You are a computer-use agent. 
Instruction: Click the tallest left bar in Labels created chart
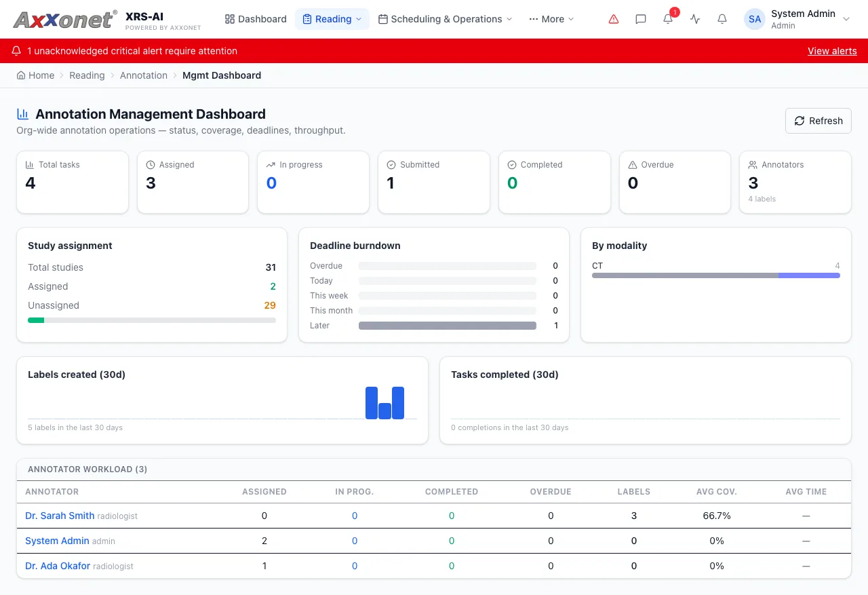[372, 403]
